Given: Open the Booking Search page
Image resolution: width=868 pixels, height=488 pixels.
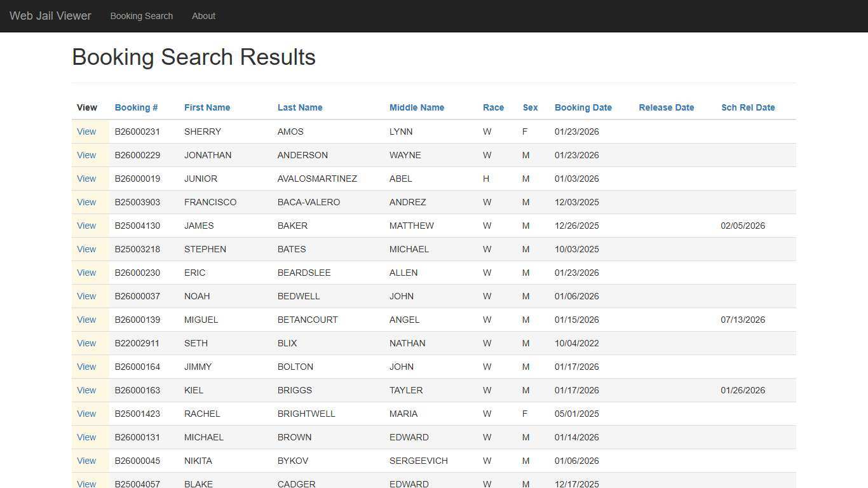Looking at the screenshot, I should coord(141,16).
